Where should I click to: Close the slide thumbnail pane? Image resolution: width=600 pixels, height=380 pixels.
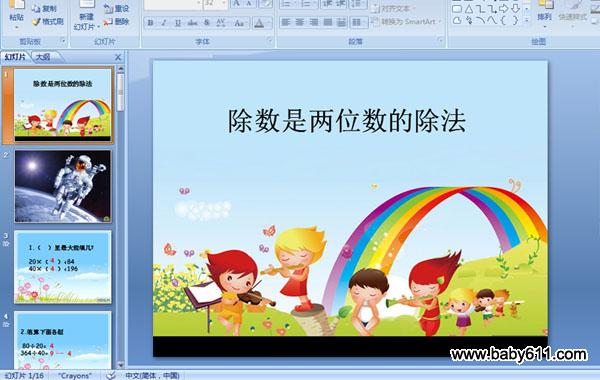coord(118,57)
